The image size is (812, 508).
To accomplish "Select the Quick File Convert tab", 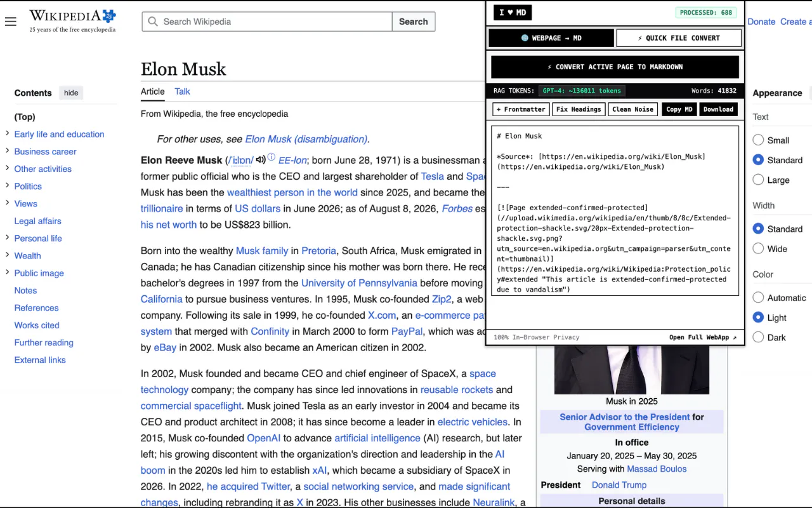I will (679, 38).
